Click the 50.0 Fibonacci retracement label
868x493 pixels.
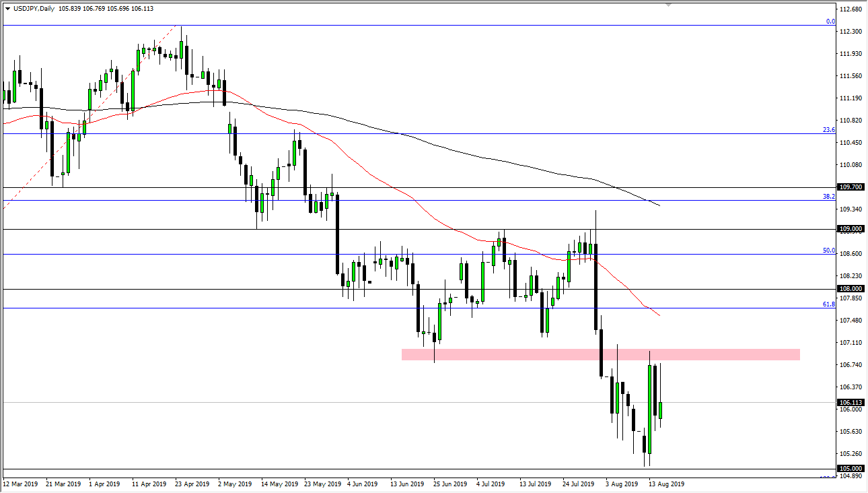point(830,251)
